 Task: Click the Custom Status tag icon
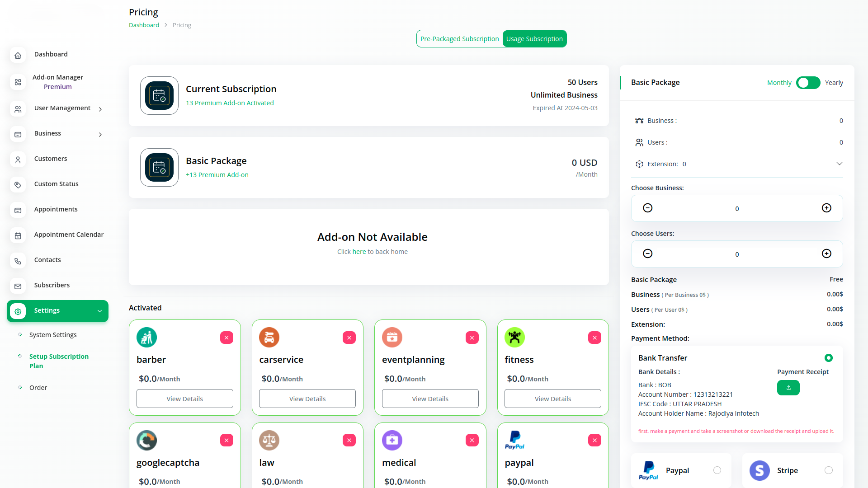[18, 185]
